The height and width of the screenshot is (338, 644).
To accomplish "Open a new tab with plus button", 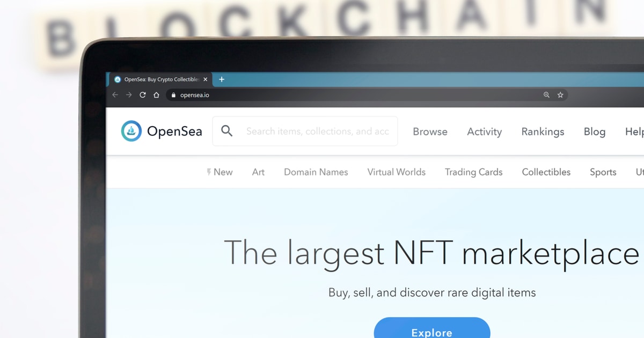I will pyautogui.click(x=222, y=79).
